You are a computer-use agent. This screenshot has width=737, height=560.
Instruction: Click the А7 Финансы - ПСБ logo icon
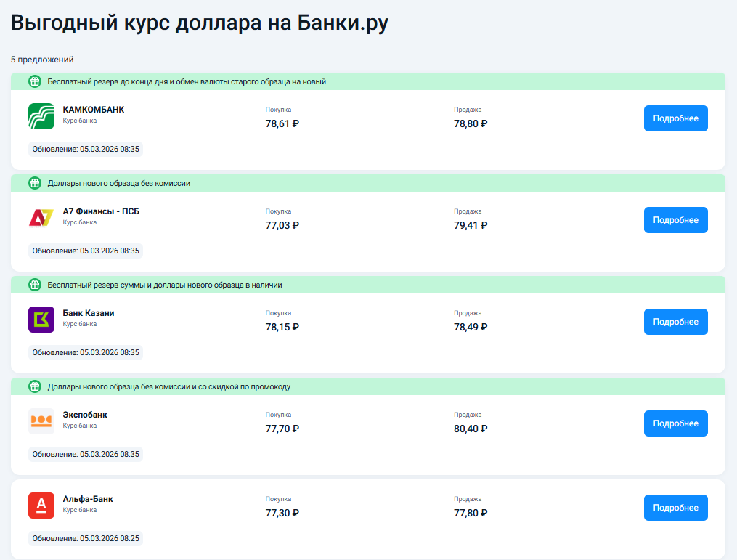click(x=41, y=218)
